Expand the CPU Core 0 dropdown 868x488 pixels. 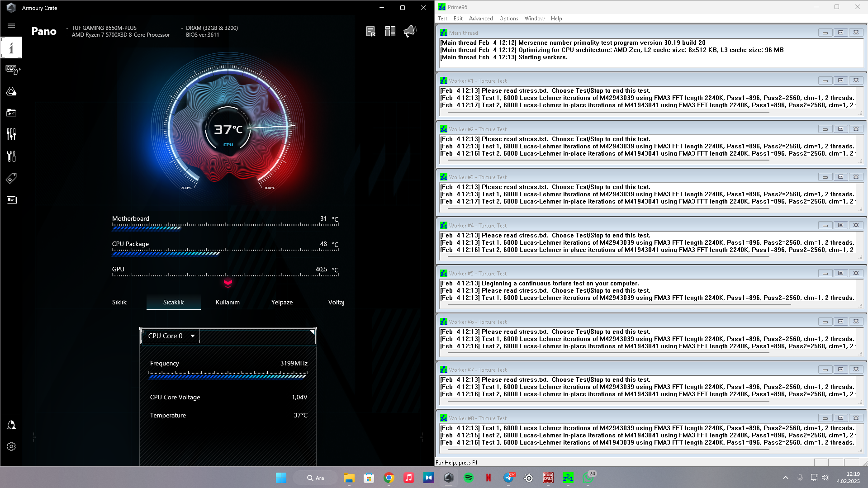coord(170,336)
